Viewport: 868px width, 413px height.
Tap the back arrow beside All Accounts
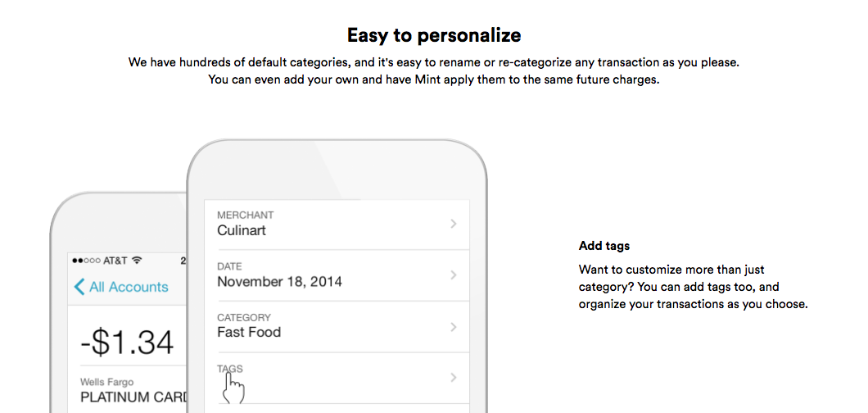[x=79, y=287]
